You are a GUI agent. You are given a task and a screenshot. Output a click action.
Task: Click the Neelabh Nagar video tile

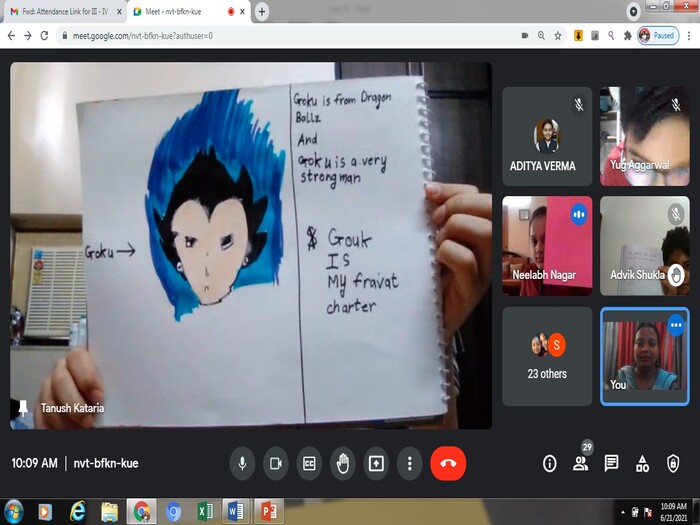click(547, 246)
